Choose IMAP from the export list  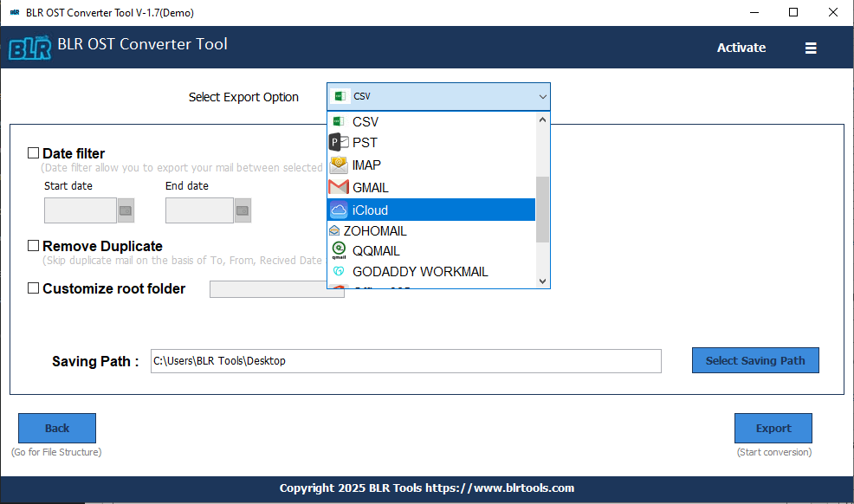[431, 165]
